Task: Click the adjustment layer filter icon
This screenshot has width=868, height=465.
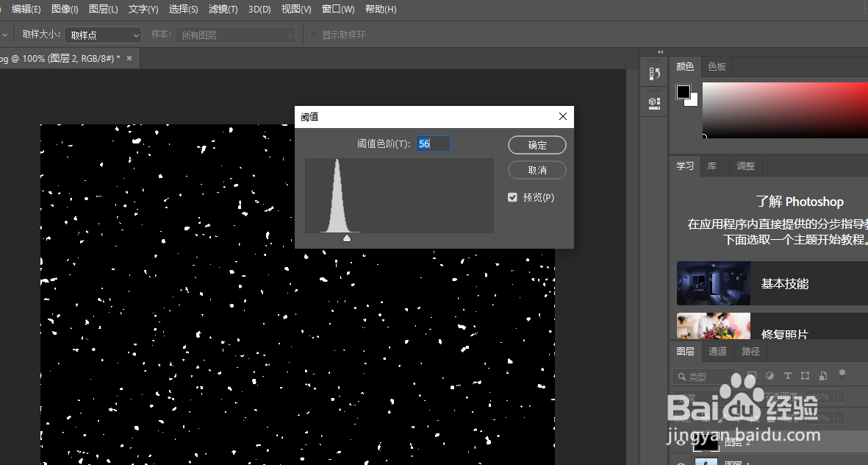Action: [770, 375]
